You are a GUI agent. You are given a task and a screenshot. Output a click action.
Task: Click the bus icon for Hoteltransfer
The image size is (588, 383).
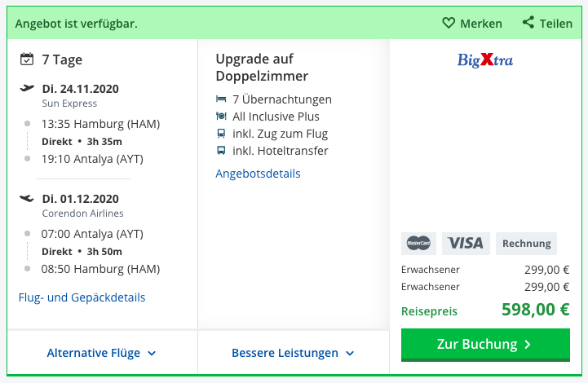(221, 150)
